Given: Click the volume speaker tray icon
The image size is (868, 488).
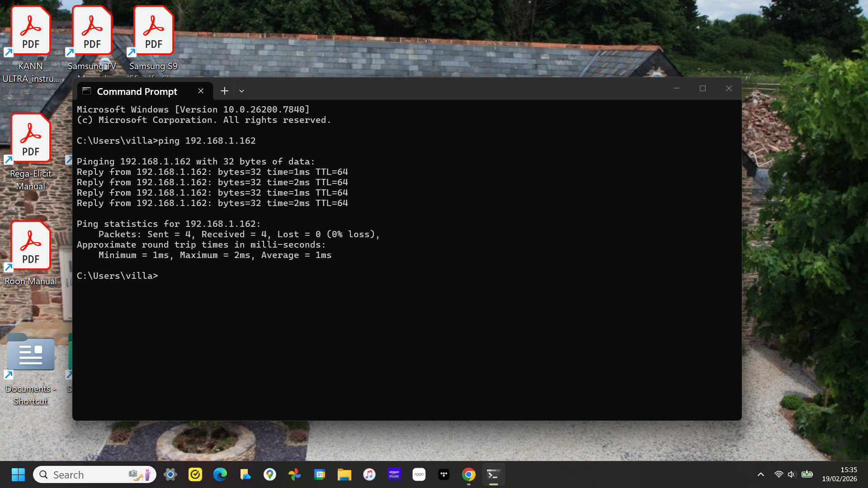Looking at the screenshot, I should coord(791,474).
